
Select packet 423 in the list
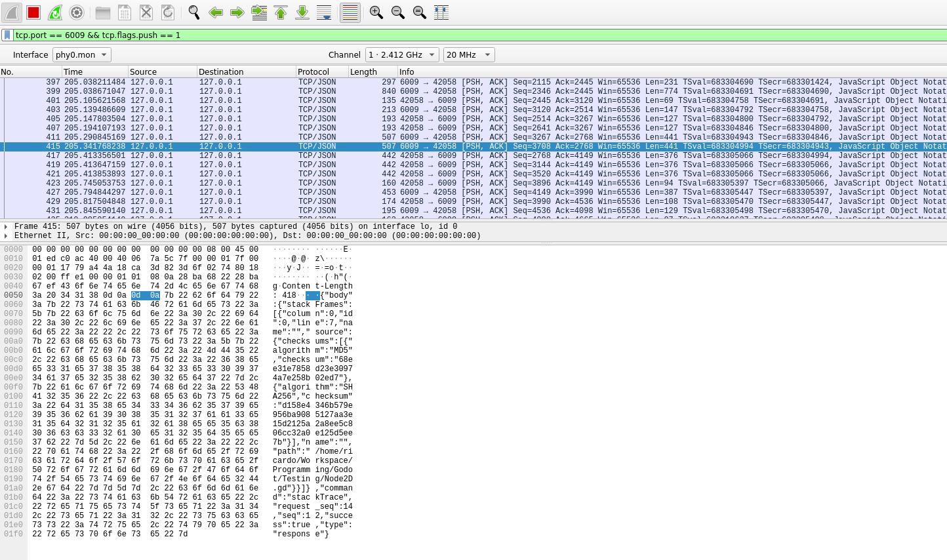click(473, 184)
